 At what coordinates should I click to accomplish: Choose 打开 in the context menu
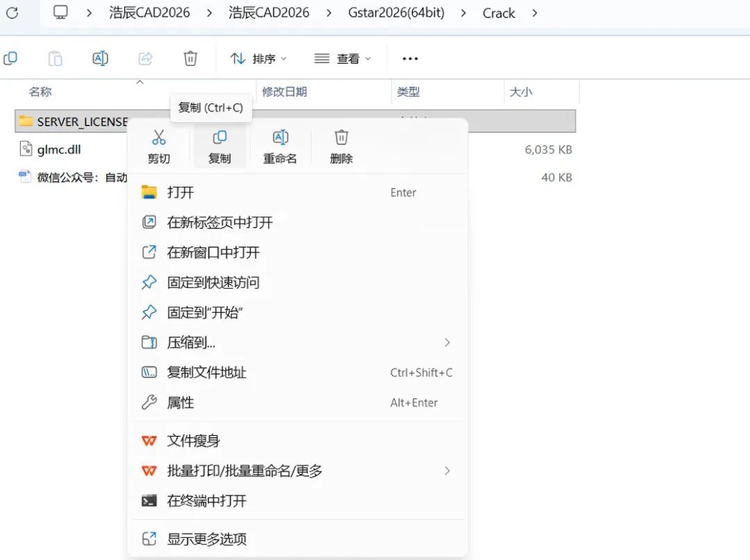[x=297, y=192]
